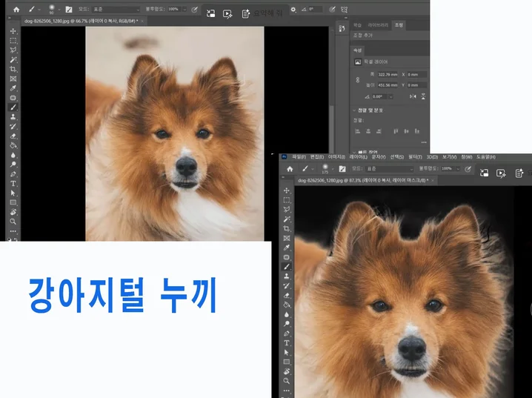Open the opacity dropdown arrow in upper-left window
This screenshot has height=398, width=532.
tap(185, 10)
